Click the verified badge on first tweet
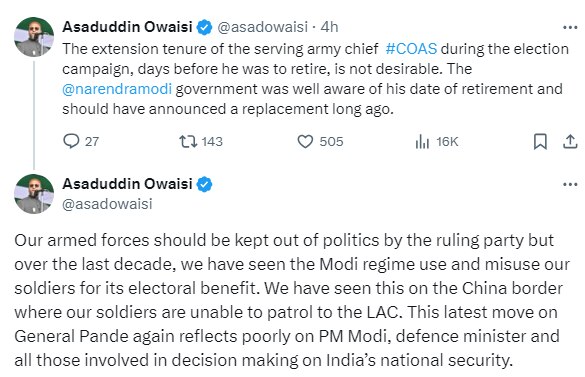Image resolution: width=585 pixels, height=377 pixels. coord(204,27)
